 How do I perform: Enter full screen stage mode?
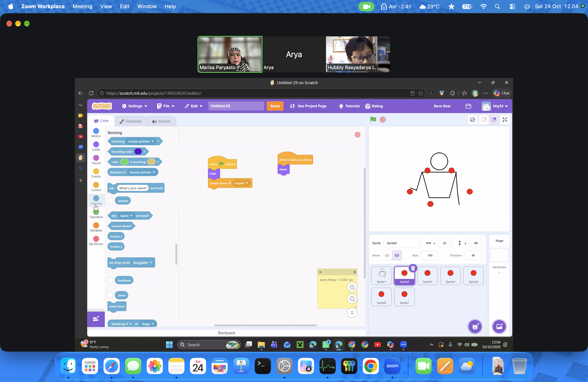click(505, 120)
